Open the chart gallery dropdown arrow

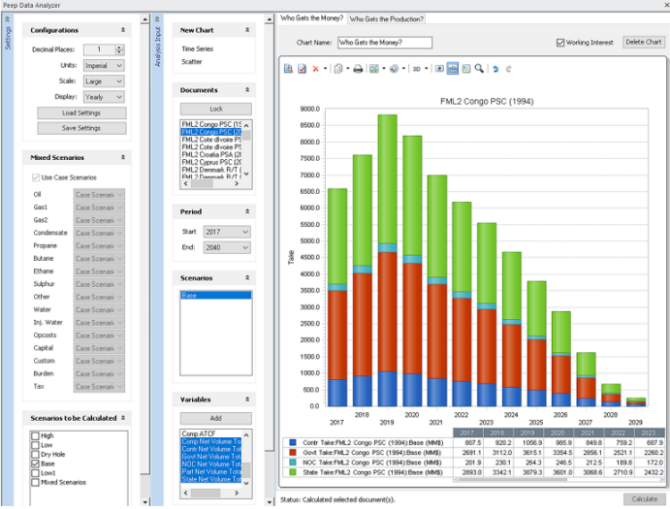[x=384, y=68]
